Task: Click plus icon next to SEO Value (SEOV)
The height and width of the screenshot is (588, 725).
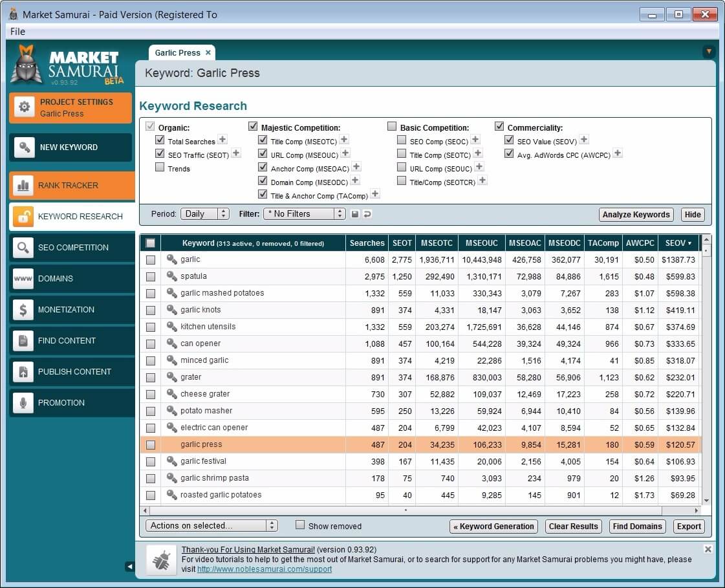Action: click(x=584, y=139)
